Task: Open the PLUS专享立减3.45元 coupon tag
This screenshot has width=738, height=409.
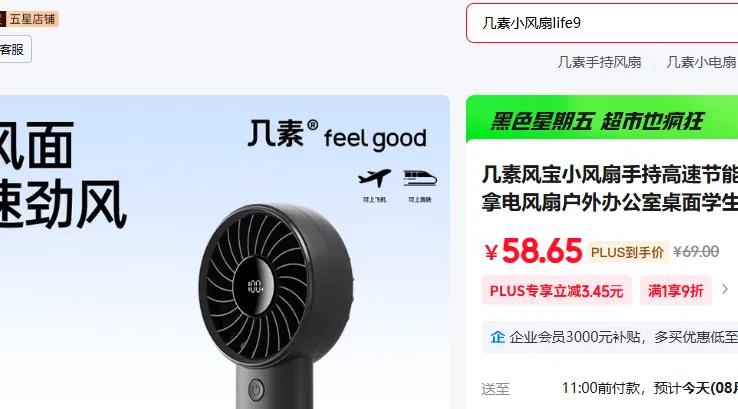Action: point(556,291)
